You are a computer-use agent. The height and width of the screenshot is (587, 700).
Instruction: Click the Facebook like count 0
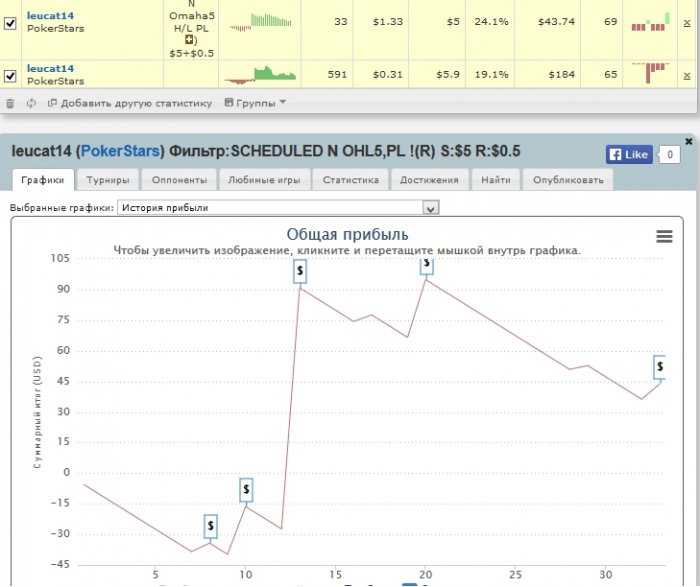pyautogui.click(x=670, y=155)
